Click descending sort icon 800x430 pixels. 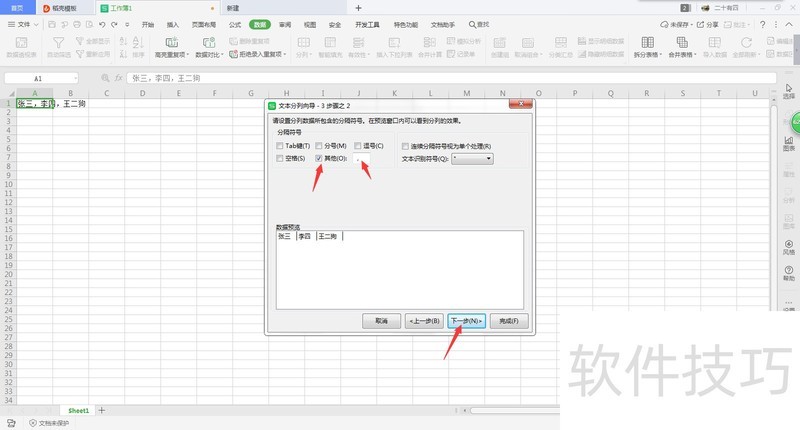click(123, 54)
